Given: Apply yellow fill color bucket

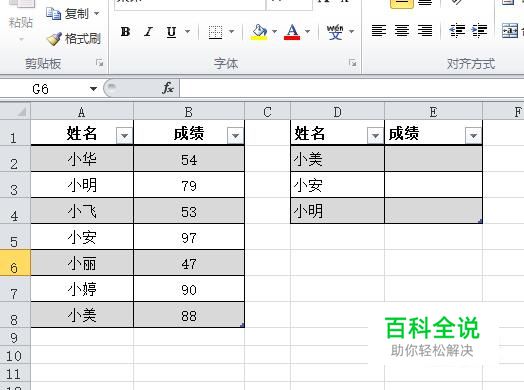Looking at the screenshot, I should 259,32.
